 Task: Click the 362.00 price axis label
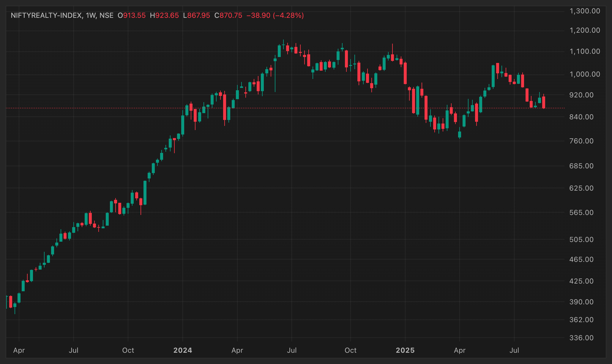pos(581,320)
